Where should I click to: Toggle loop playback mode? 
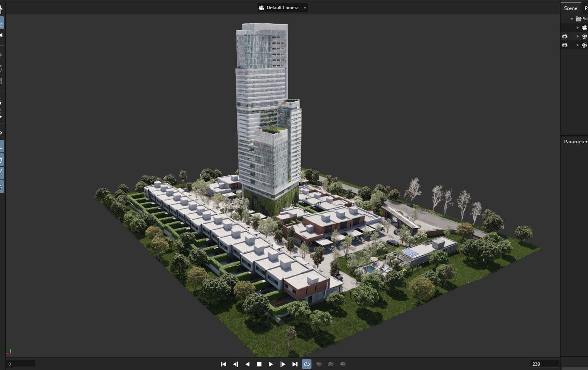tap(307, 364)
